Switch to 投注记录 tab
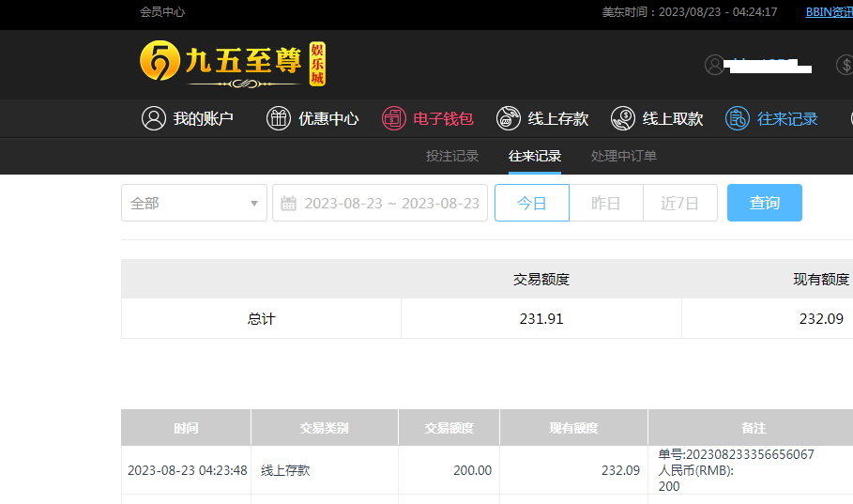853x504 pixels. 452,156
